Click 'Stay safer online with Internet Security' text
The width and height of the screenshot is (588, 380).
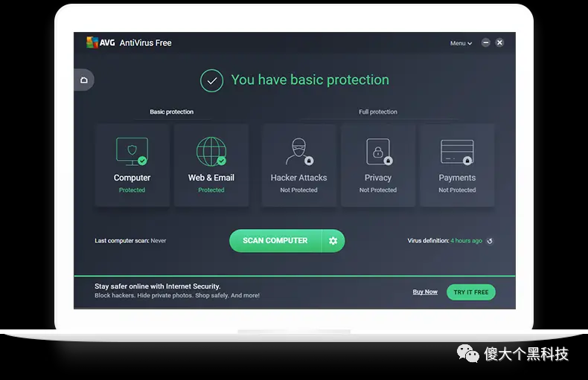[x=158, y=286]
